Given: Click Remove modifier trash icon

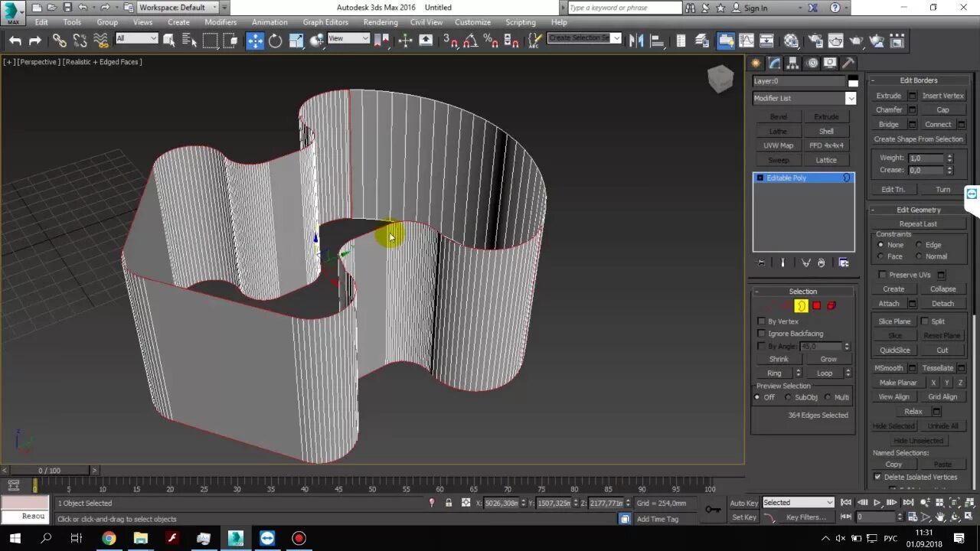Looking at the screenshot, I should (822, 262).
